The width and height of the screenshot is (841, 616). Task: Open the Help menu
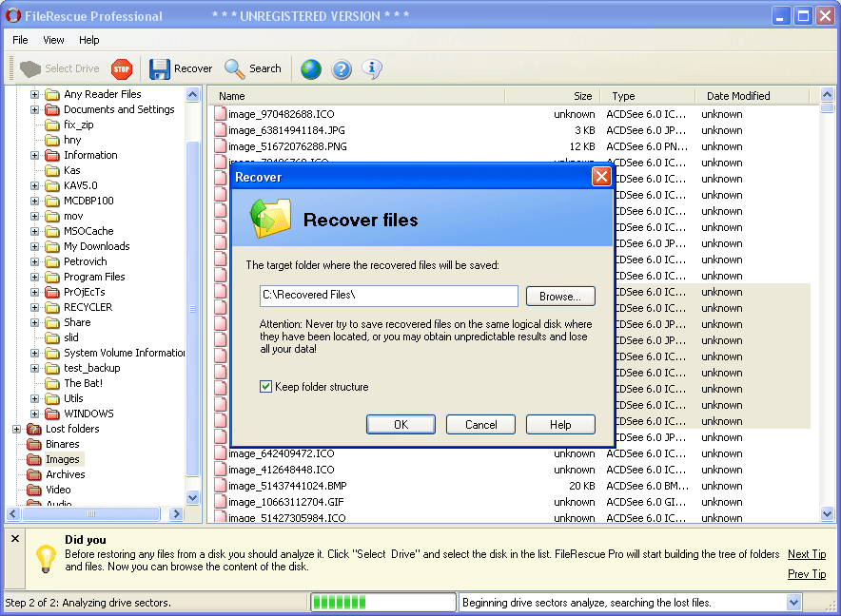89,40
